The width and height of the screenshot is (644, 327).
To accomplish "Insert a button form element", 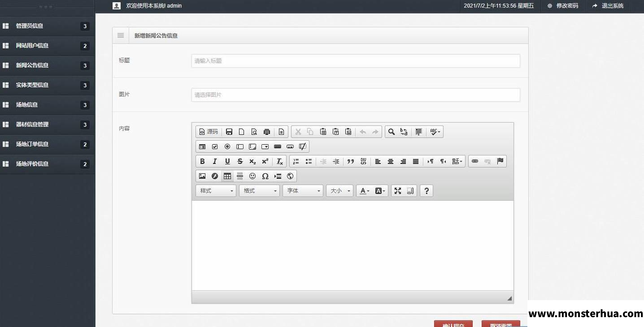I will pyautogui.click(x=278, y=146).
